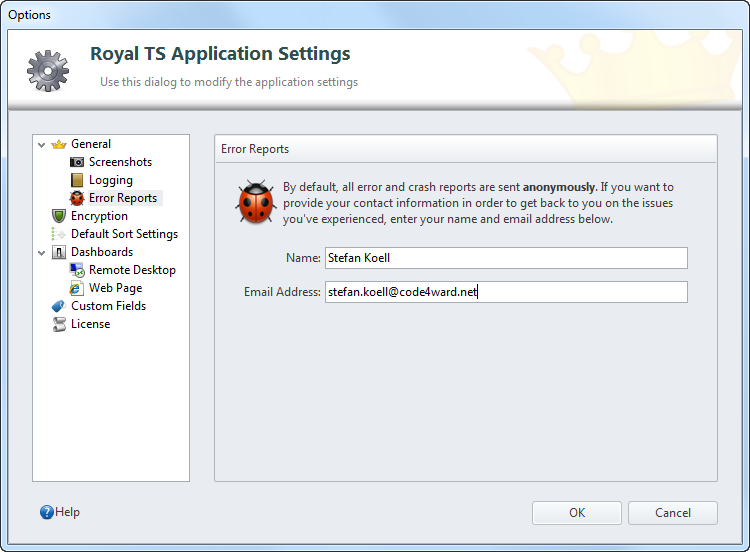Click the tag icon beside Custom Fields
Viewport: 750px width, 552px height.
click(x=58, y=306)
